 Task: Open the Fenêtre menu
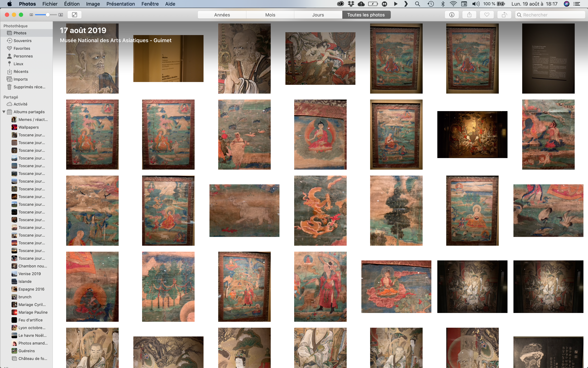point(150,4)
